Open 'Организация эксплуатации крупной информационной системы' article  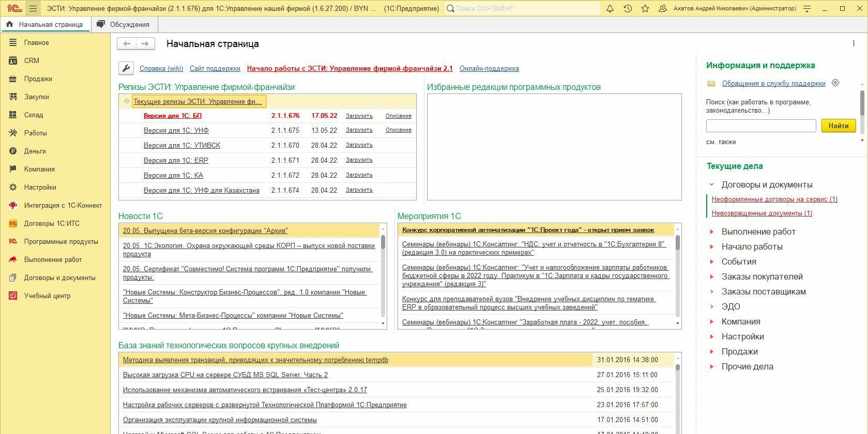[220, 420]
